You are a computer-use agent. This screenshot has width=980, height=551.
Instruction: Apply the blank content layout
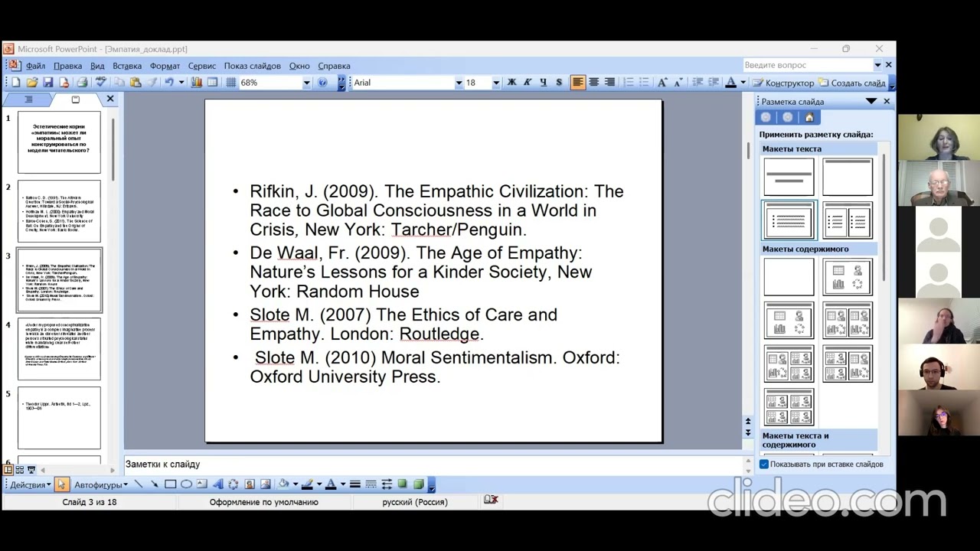click(x=789, y=276)
